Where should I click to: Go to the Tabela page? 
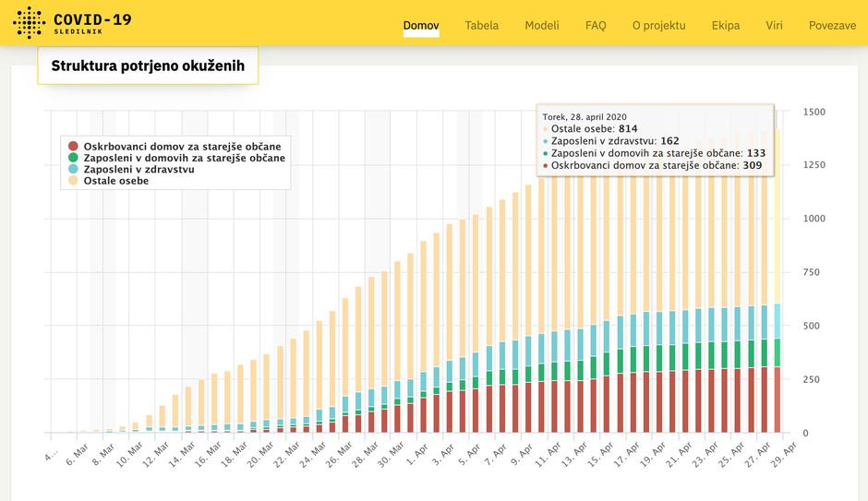pyautogui.click(x=481, y=26)
